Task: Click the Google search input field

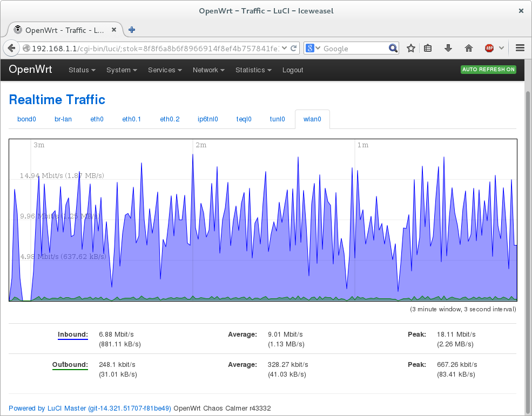Action: 355,49
